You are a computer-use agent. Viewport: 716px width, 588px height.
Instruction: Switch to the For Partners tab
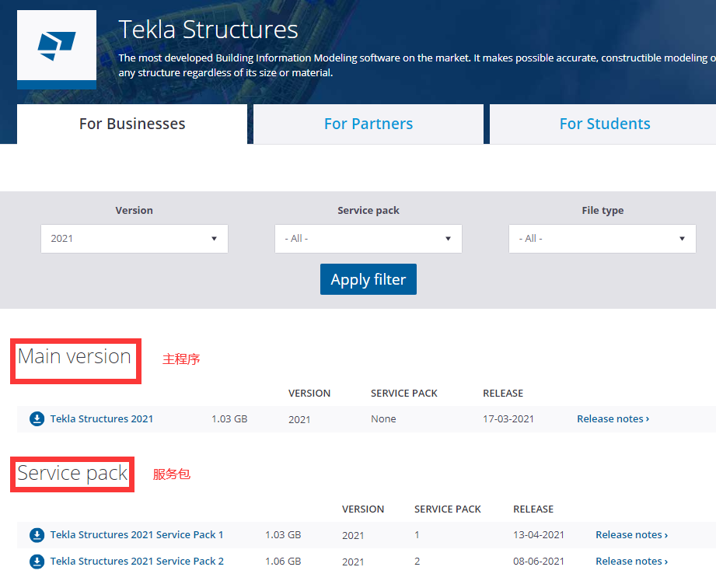tap(368, 123)
